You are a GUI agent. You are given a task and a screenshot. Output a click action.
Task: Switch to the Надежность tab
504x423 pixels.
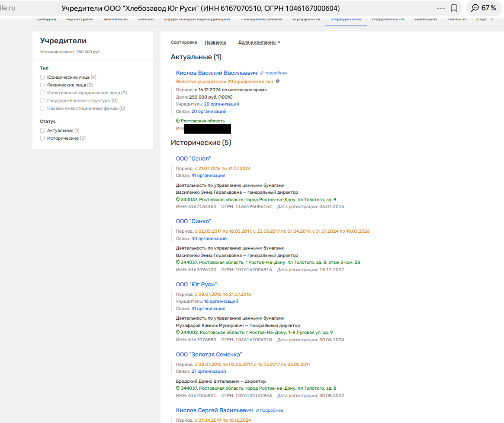388,19
